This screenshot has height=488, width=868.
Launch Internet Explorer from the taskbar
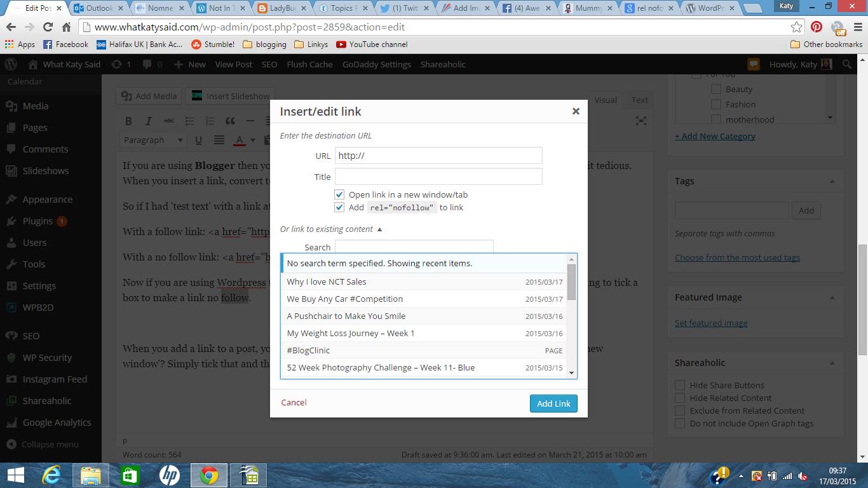[x=52, y=475]
